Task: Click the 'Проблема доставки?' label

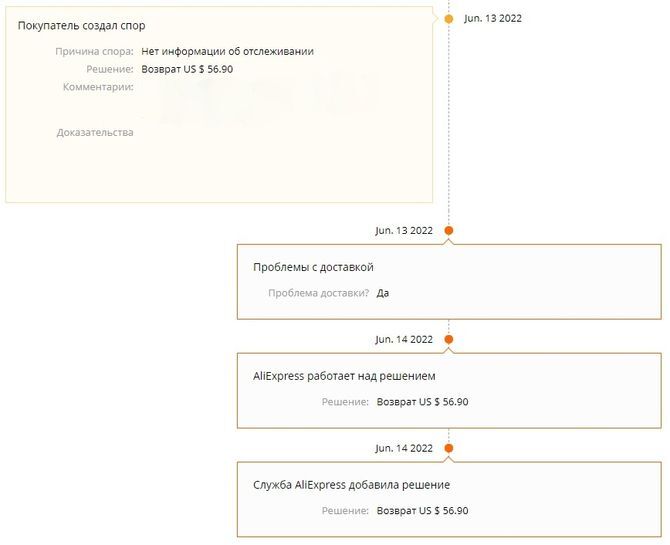Action: tap(318, 293)
